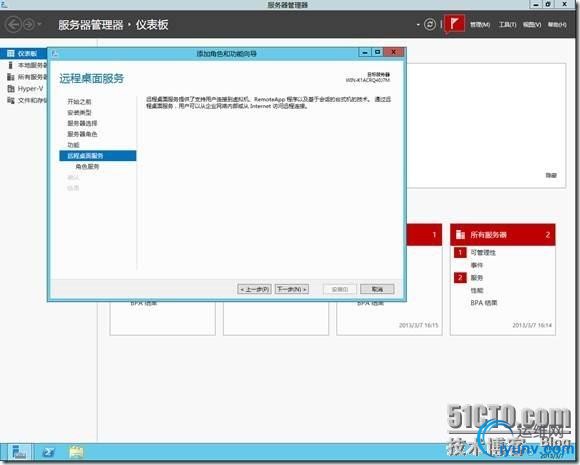Click BPA 结果 in 所有服务器 tile
This screenshot has width=580, height=465.
tap(484, 303)
